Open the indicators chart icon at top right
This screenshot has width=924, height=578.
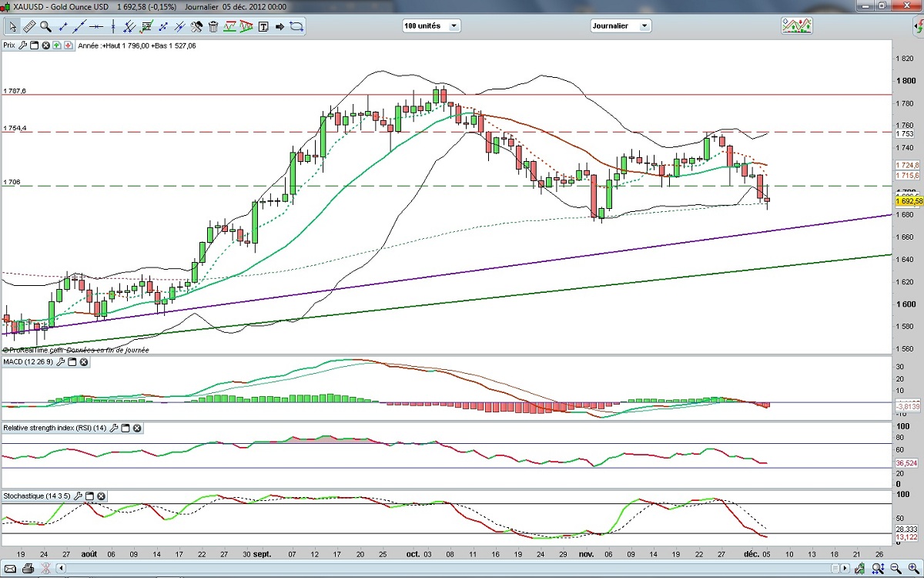[797, 25]
